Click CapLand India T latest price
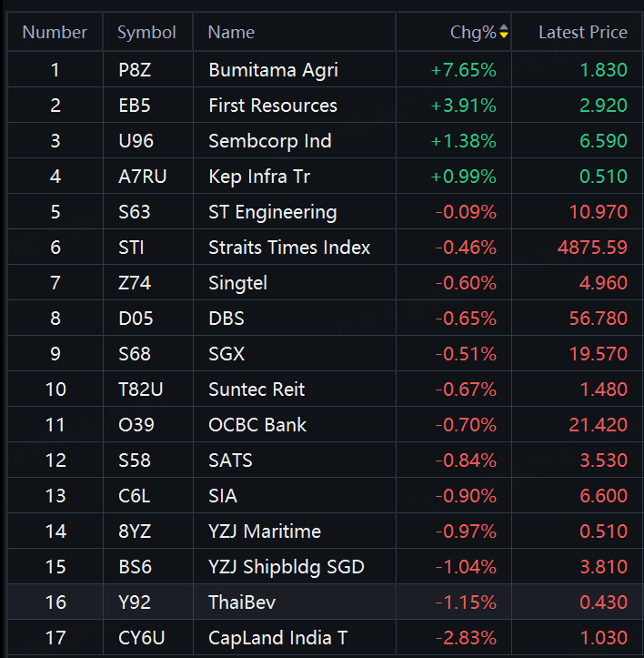This screenshot has height=658, width=644. coord(604,638)
